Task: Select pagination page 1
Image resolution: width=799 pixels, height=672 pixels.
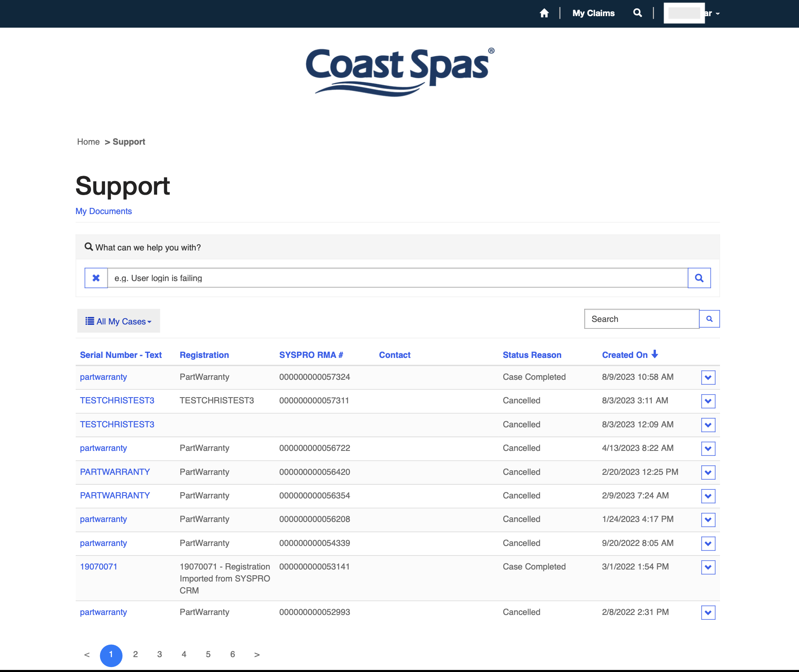Action: (111, 655)
